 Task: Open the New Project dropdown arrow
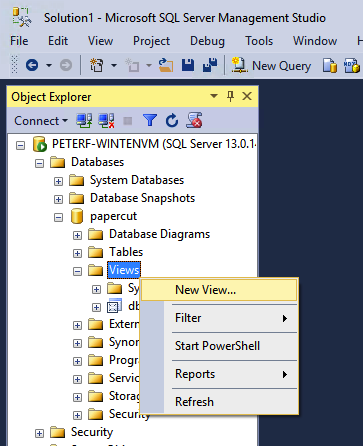[x=114, y=65]
